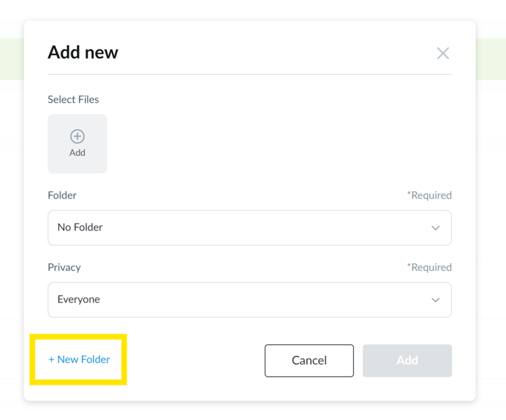Click the Folder field label

click(62, 195)
